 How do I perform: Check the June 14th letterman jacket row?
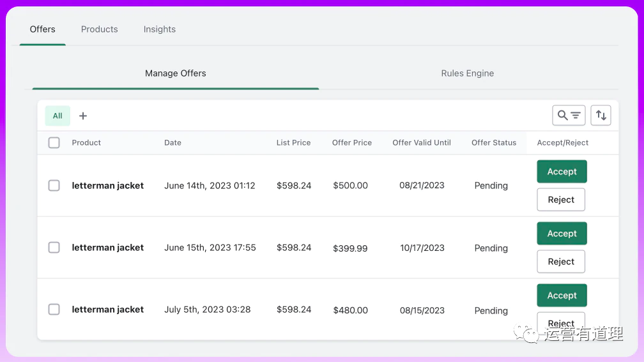pos(54,186)
